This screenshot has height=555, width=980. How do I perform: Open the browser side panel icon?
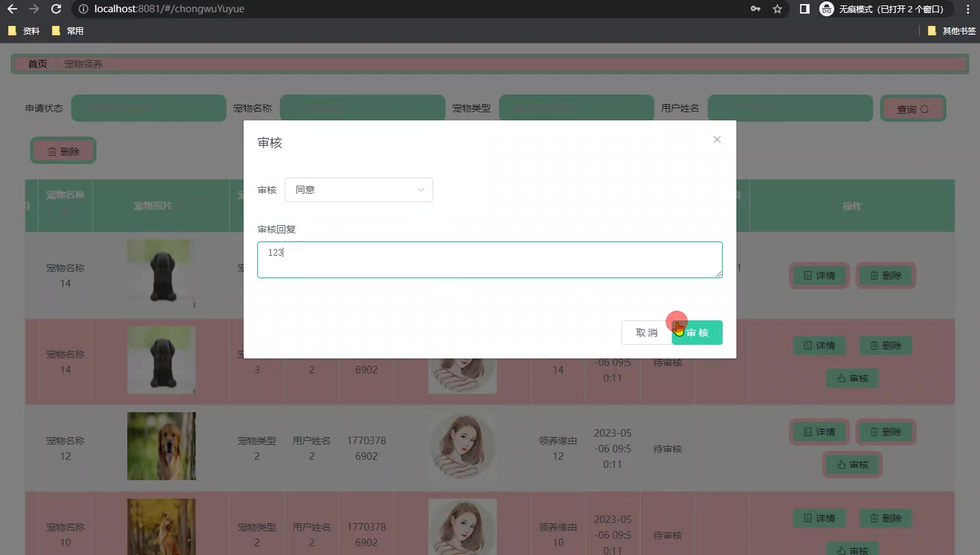[804, 9]
